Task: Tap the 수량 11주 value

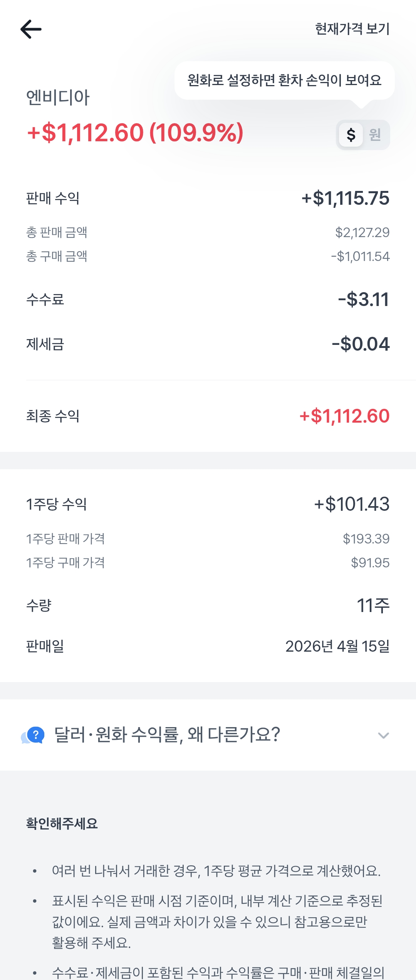Action: pos(373,605)
